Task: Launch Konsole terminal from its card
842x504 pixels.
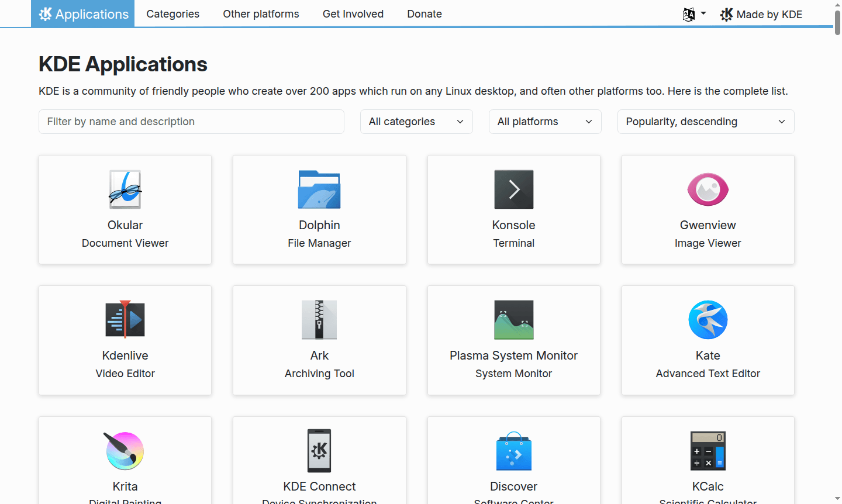Action: tap(513, 189)
